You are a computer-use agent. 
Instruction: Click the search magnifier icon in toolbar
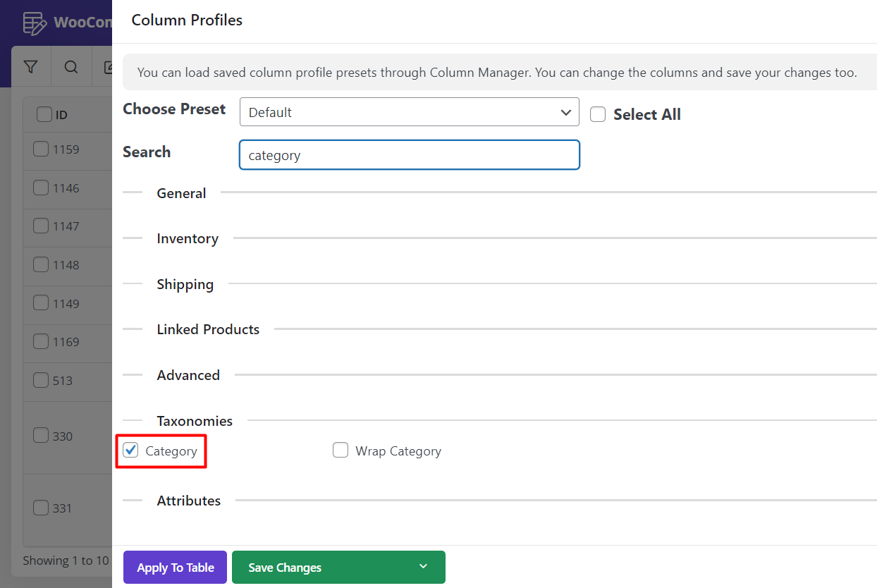click(x=71, y=67)
